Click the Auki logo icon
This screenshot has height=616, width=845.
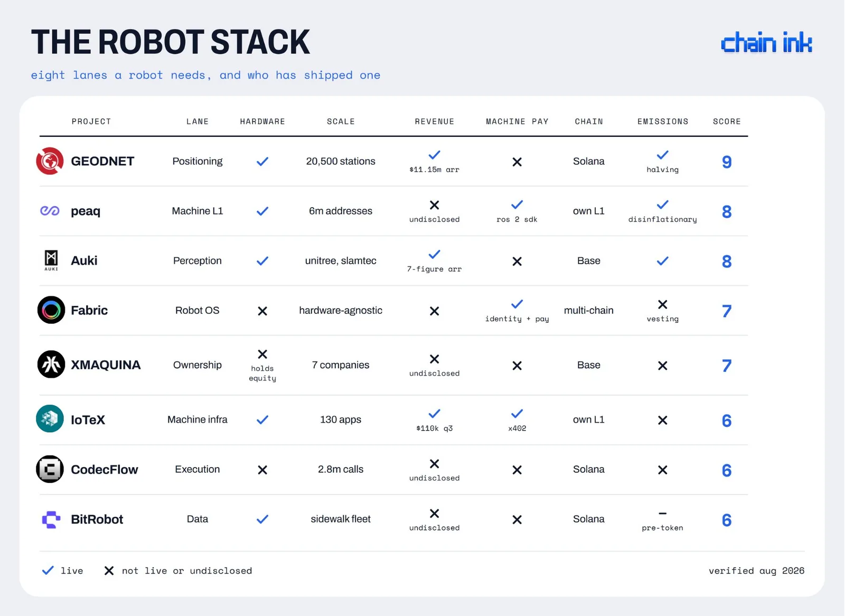[51, 260]
